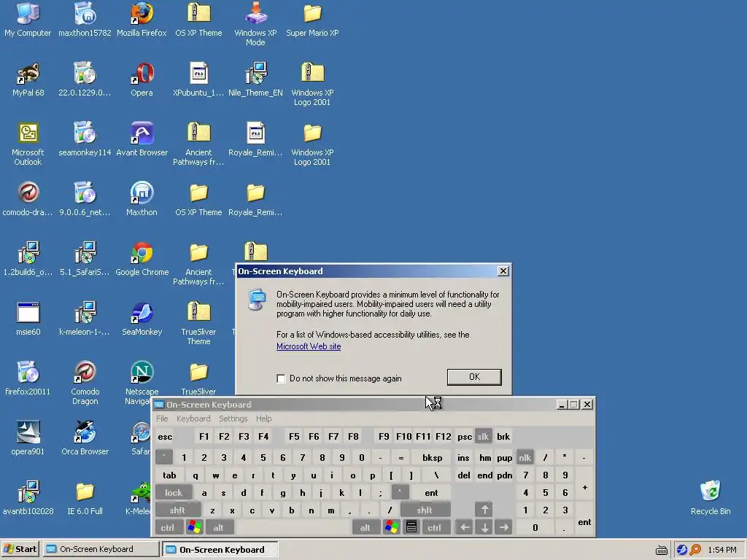Open the My Computer desktop icon
Screen dimensions: 747x560
(28, 19)
